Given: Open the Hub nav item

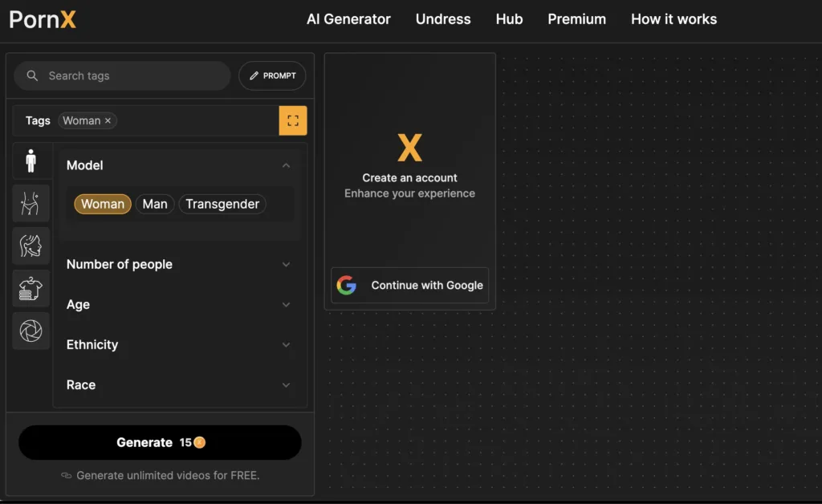Looking at the screenshot, I should (x=509, y=19).
